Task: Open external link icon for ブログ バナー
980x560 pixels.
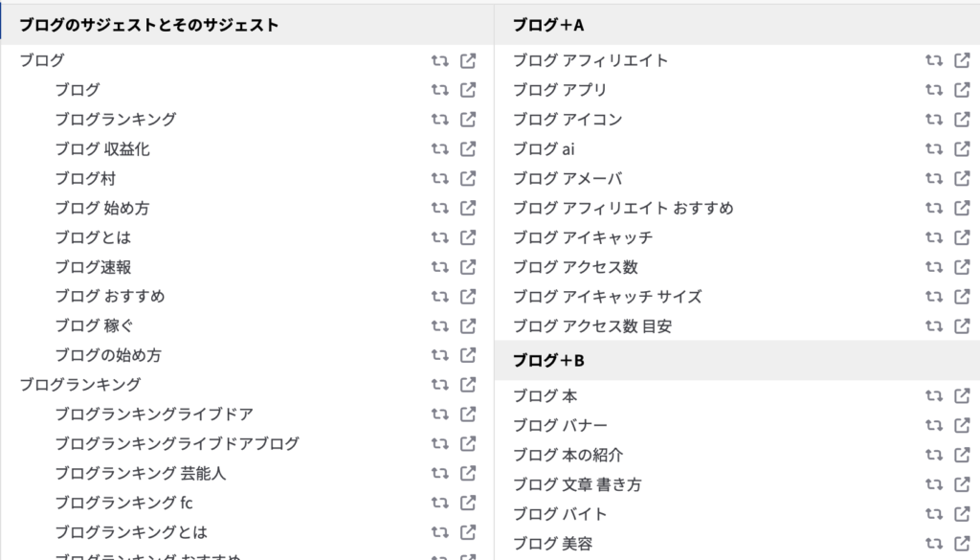Action: click(x=962, y=425)
